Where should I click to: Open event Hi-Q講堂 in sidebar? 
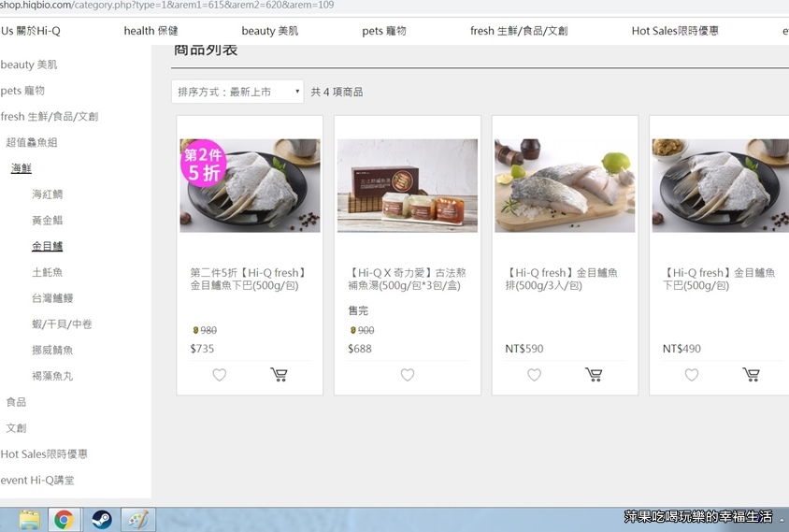[x=37, y=481]
